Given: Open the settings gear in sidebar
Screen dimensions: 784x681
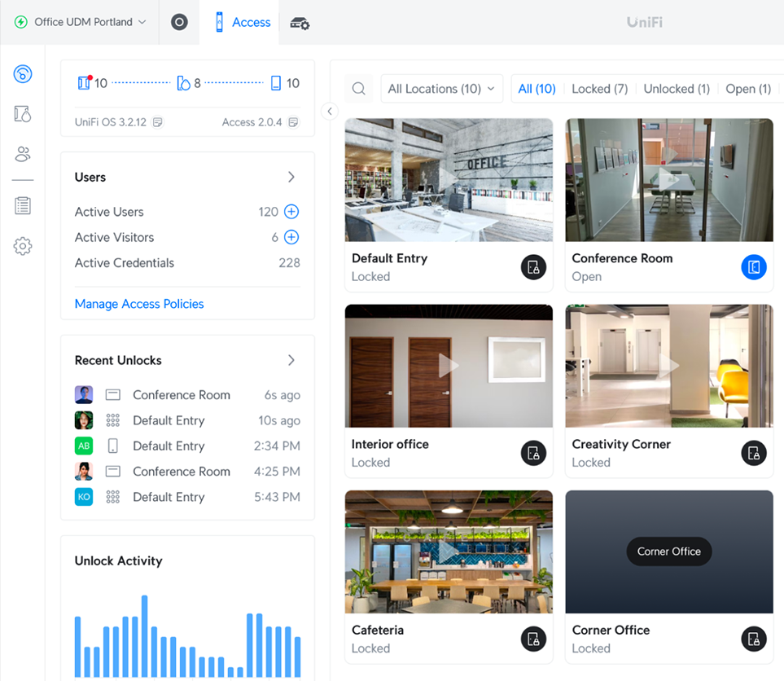Looking at the screenshot, I should (x=23, y=246).
